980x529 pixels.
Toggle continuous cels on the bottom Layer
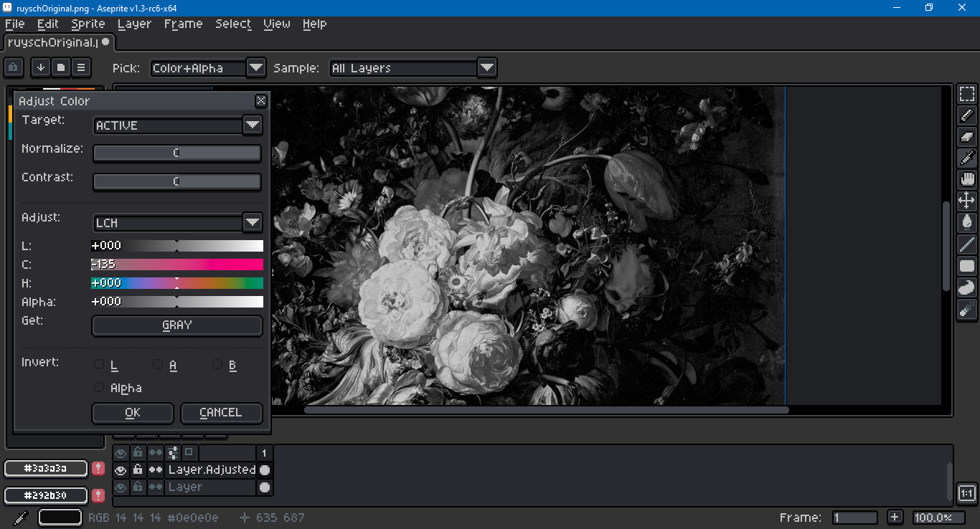click(155, 487)
